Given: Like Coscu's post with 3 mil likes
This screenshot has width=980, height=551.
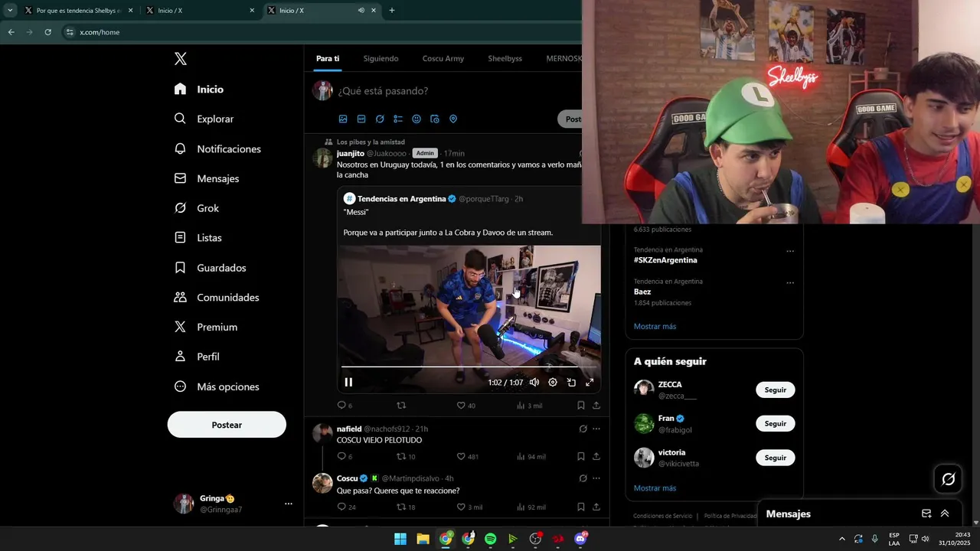Looking at the screenshot, I should coord(461,507).
